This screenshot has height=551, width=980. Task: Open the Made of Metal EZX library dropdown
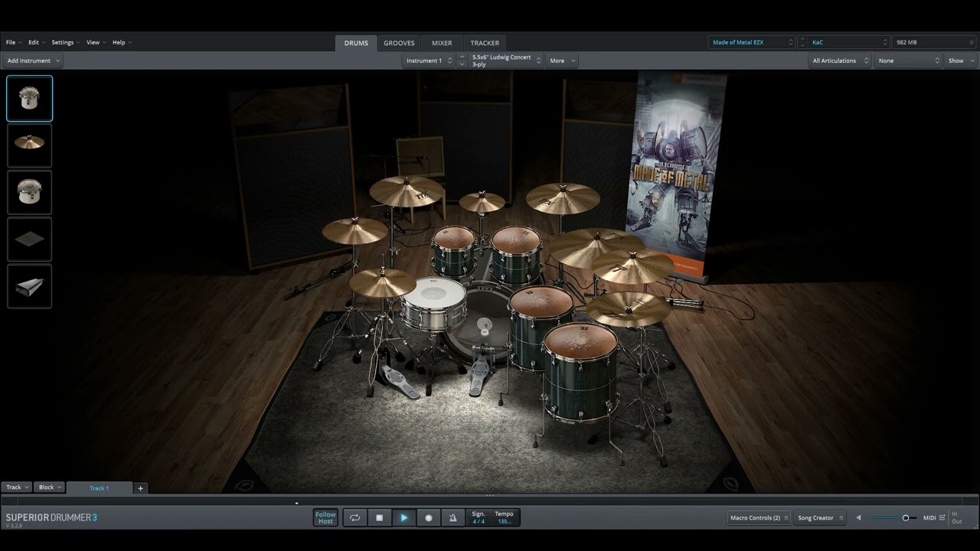753,43
